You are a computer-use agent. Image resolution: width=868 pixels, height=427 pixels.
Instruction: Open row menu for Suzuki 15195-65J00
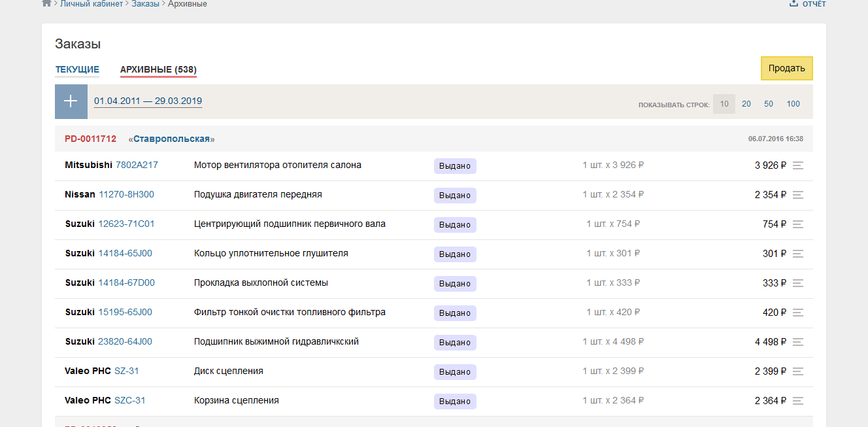click(x=797, y=313)
